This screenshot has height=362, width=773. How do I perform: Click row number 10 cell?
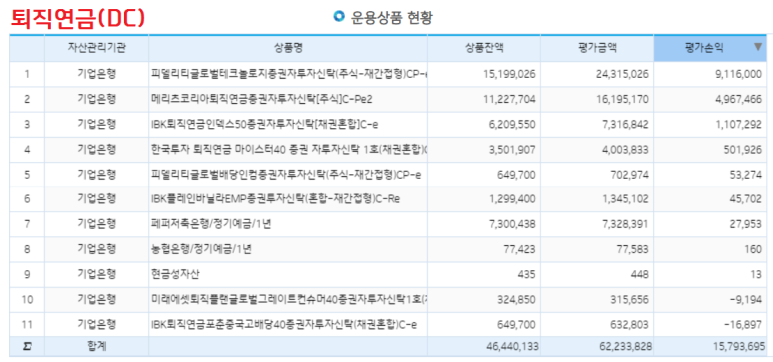[x=27, y=299]
